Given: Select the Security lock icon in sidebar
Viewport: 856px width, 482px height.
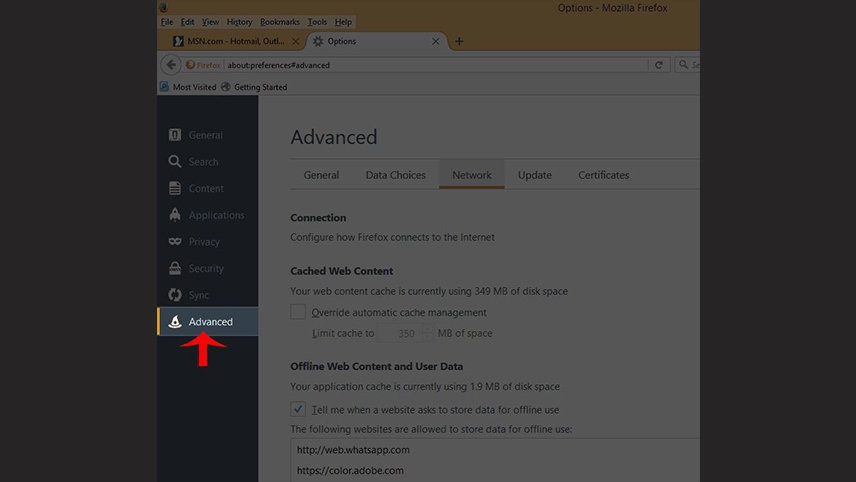Looking at the screenshot, I should 175,268.
